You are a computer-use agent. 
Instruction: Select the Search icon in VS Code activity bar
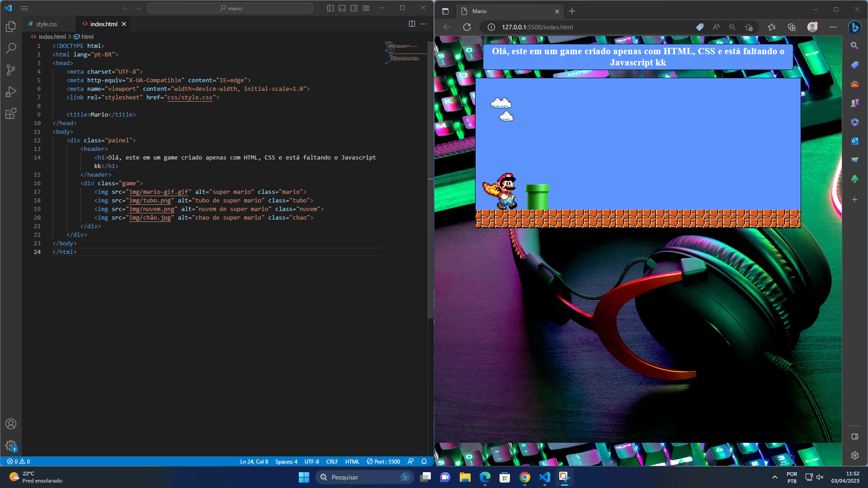point(11,48)
